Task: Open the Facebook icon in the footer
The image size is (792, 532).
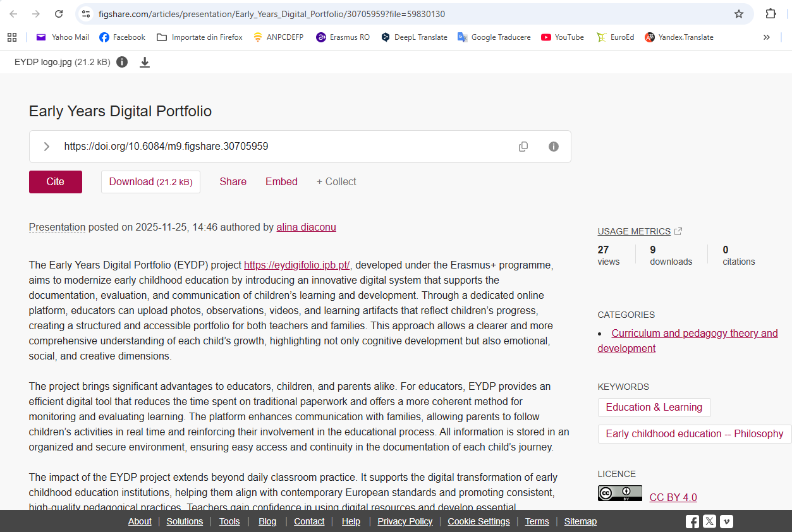Action: [693, 521]
